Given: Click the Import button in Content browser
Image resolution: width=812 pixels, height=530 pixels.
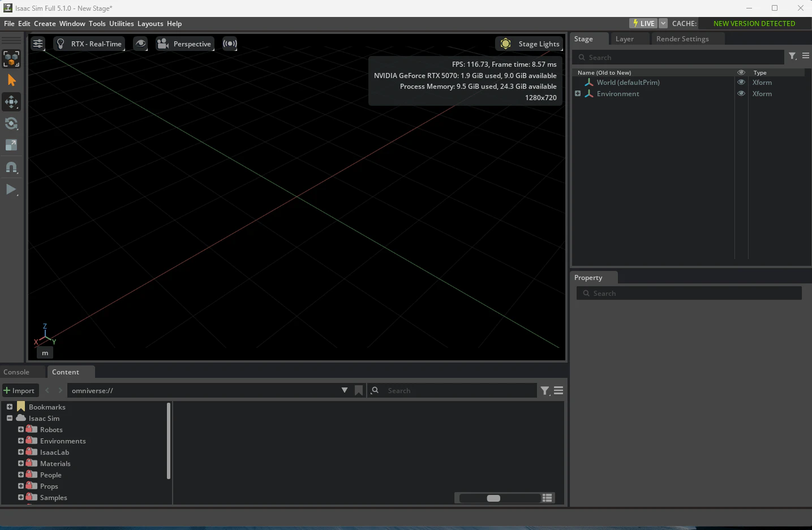Looking at the screenshot, I should (19, 391).
